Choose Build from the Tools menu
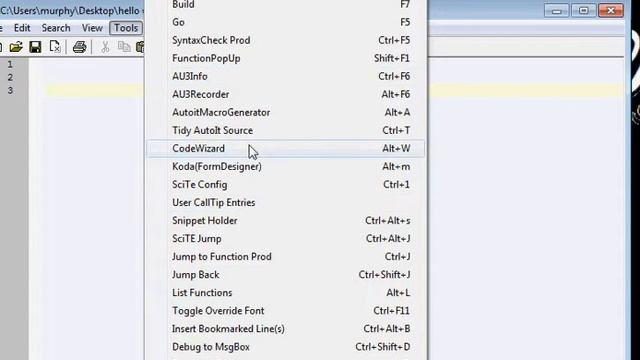This screenshot has width=640, height=360. [285, 5]
